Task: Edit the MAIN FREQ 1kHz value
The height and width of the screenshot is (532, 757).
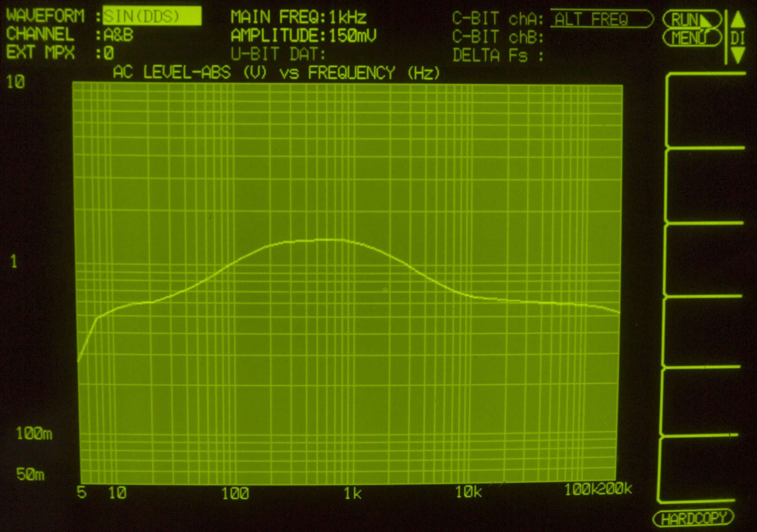Action: pyautogui.click(x=347, y=17)
